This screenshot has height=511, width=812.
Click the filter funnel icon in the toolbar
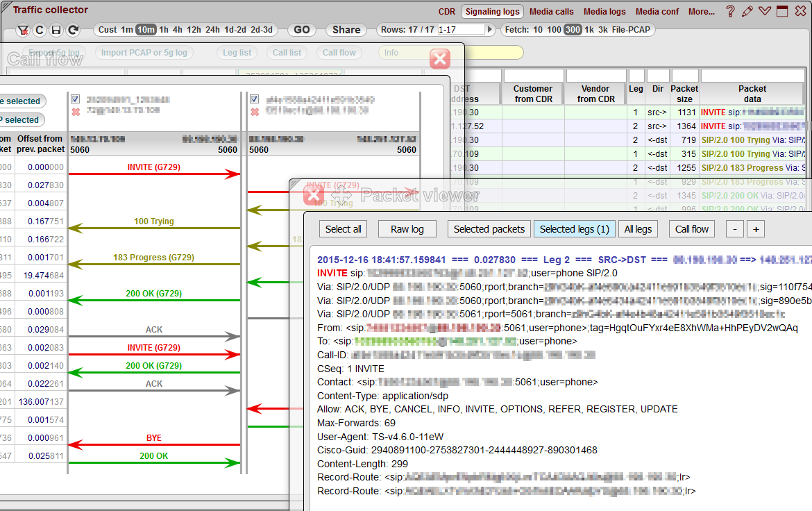pyautogui.click(x=22, y=31)
